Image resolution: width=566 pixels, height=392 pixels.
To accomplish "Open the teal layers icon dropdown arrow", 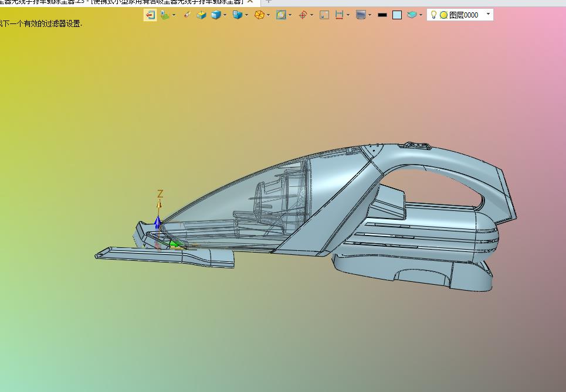I will point(421,15).
